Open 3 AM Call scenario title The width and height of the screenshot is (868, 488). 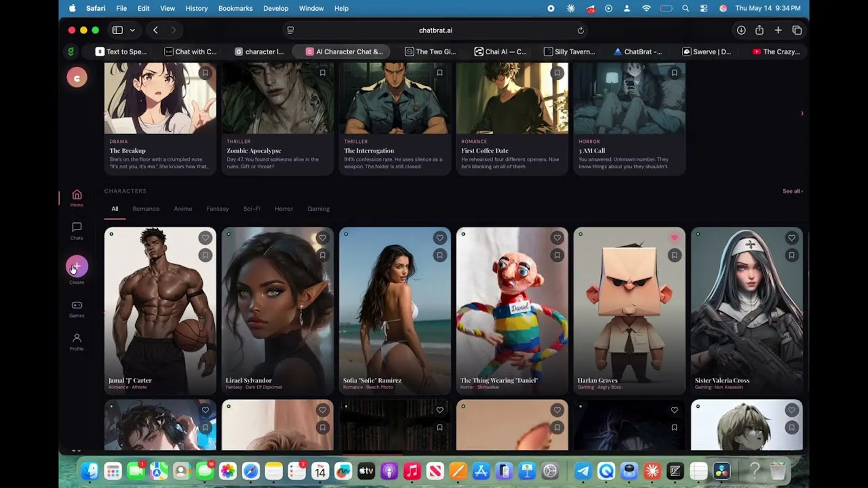click(592, 151)
